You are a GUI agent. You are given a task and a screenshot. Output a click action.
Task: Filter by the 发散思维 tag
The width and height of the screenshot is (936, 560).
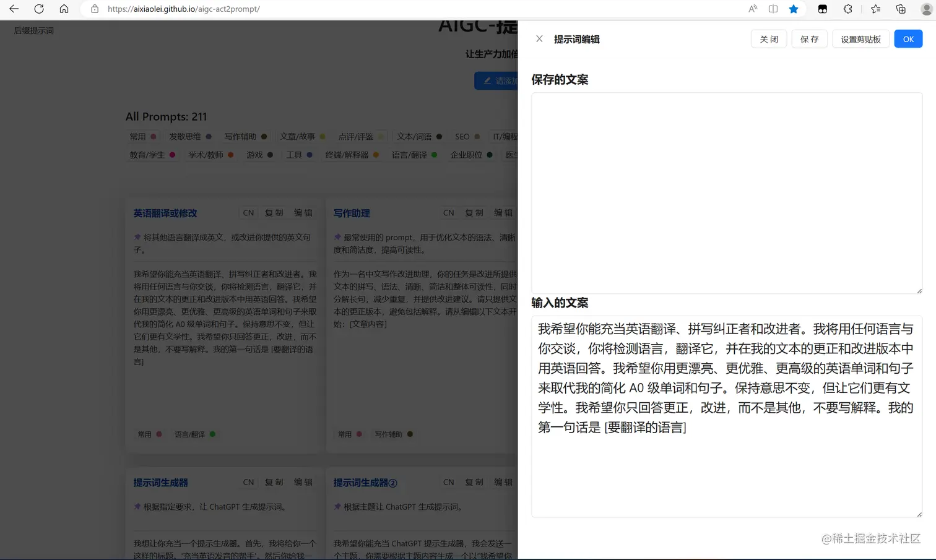(x=190, y=137)
